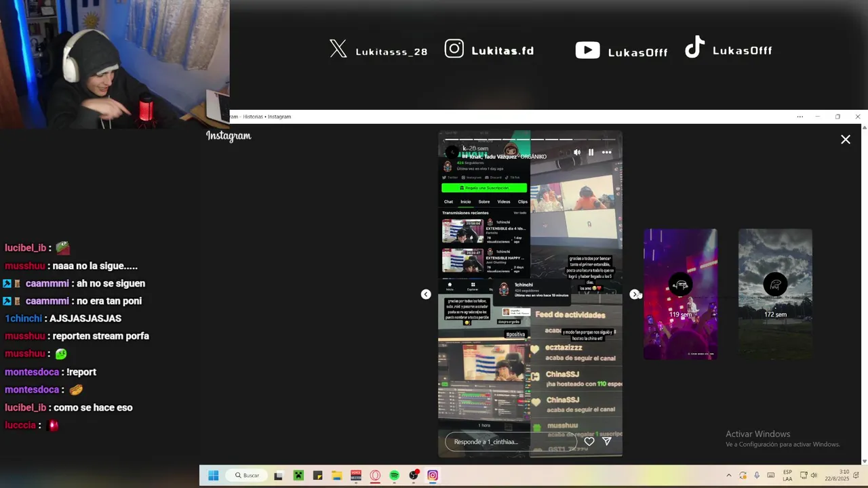Mute the story audio
The height and width of the screenshot is (488, 868).
[x=576, y=152]
